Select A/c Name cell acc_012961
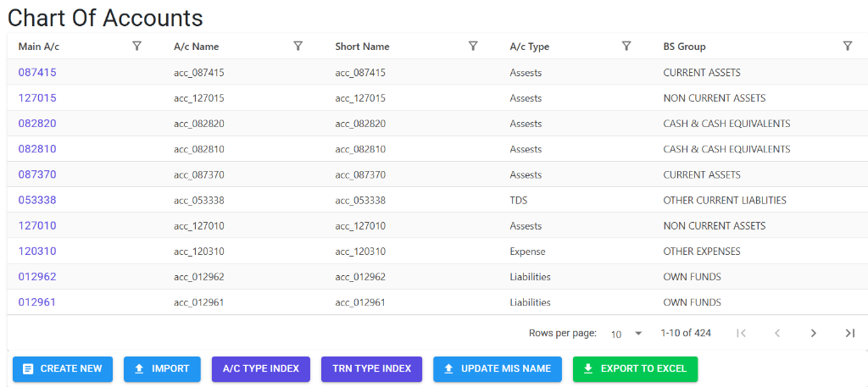868x387 pixels. pos(198,302)
